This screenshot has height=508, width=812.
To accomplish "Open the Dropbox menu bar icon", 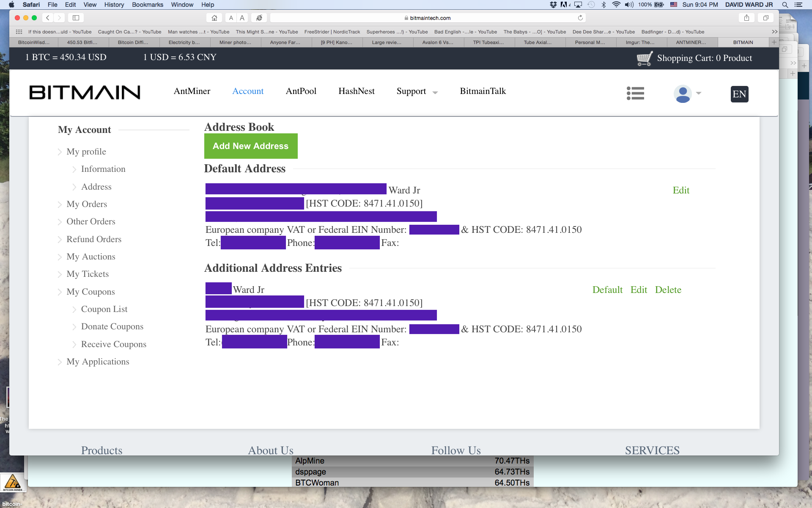I will (553, 5).
